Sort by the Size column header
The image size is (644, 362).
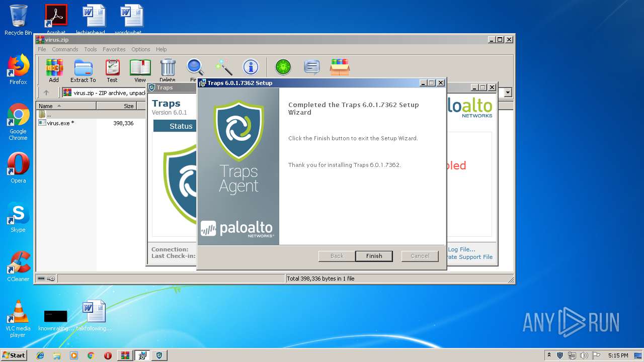click(x=116, y=106)
